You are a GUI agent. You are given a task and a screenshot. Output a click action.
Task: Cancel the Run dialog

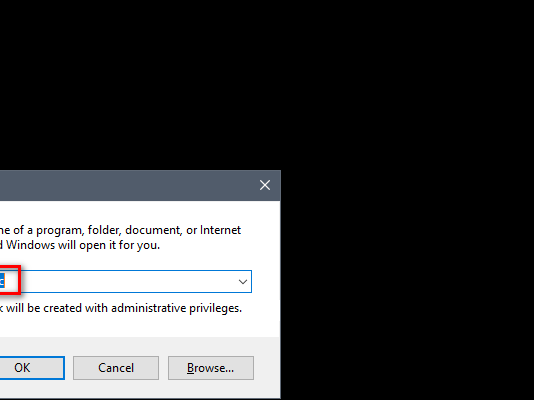(116, 368)
